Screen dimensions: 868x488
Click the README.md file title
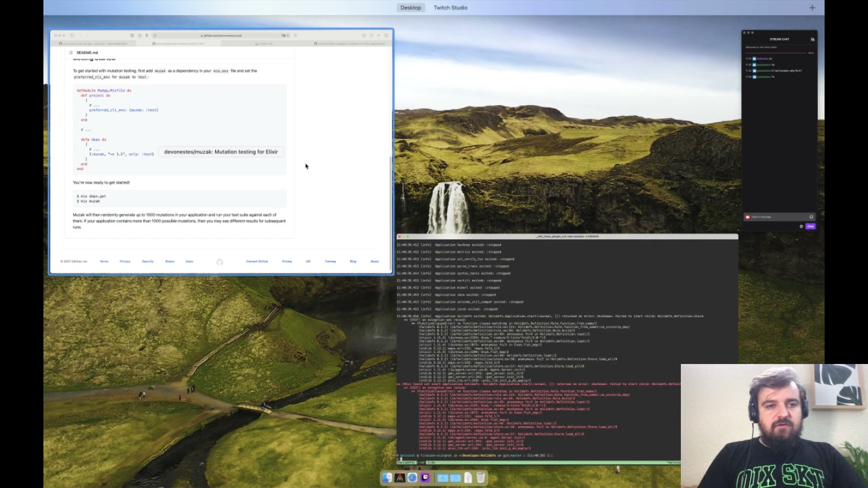tap(87, 52)
